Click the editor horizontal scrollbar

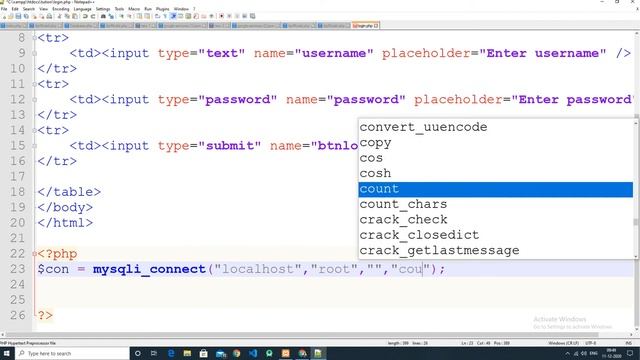pyautogui.click(x=302, y=335)
